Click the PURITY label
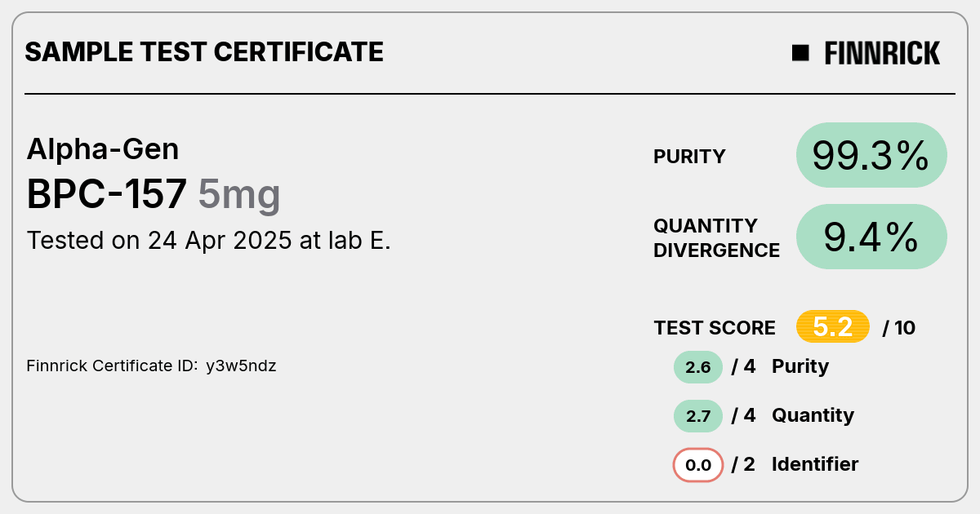This screenshot has width=980, height=514. pos(689,157)
